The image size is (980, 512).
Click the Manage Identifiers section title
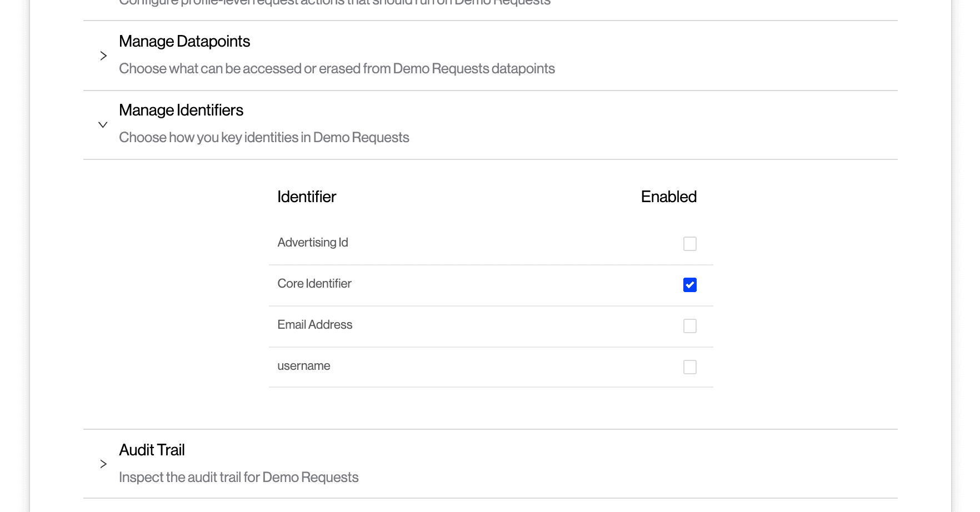(181, 111)
